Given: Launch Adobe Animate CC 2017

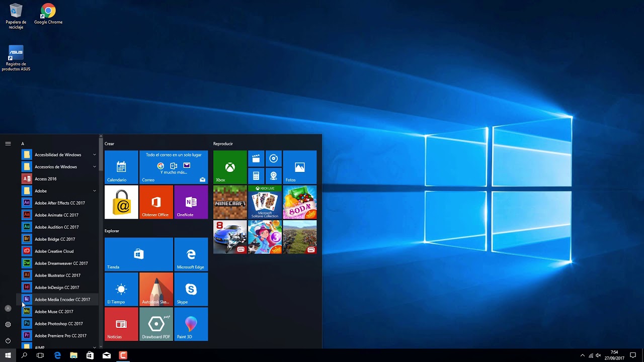Looking at the screenshot, I should (59, 215).
